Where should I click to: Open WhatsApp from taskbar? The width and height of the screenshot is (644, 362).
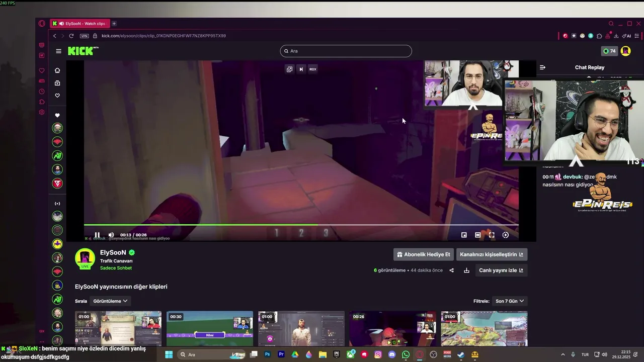coord(406,354)
